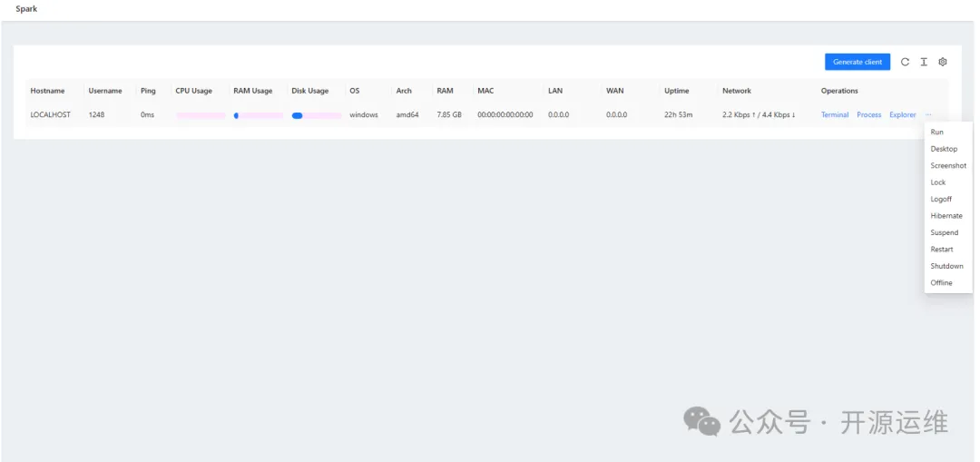Select Hibernate in the menu
This screenshot has width=980, height=462.
click(946, 216)
